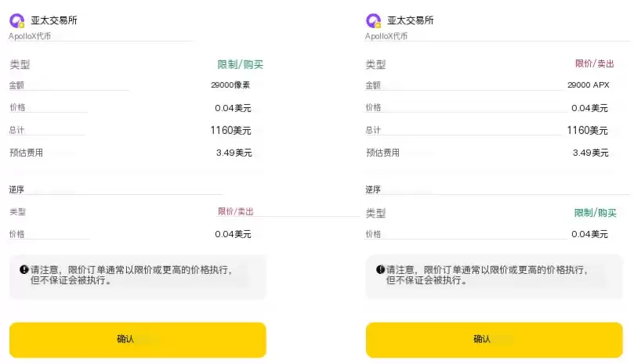The height and width of the screenshot is (364, 634).
Task: Select the 29000像素 amount value
Action: pyautogui.click(x=231, y=85)
